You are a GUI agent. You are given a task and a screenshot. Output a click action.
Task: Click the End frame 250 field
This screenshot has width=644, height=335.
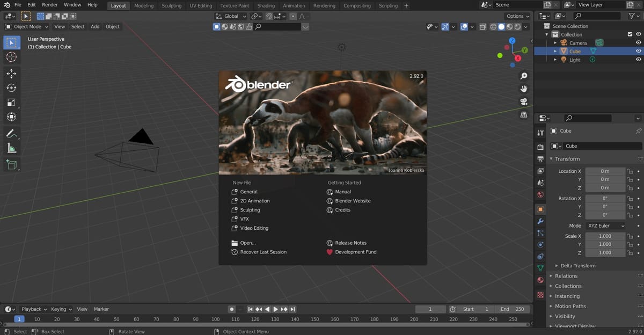click(x=513, y=309)
